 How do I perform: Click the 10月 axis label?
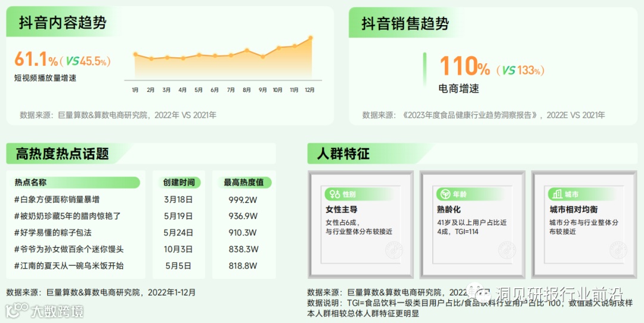point(278,90)
